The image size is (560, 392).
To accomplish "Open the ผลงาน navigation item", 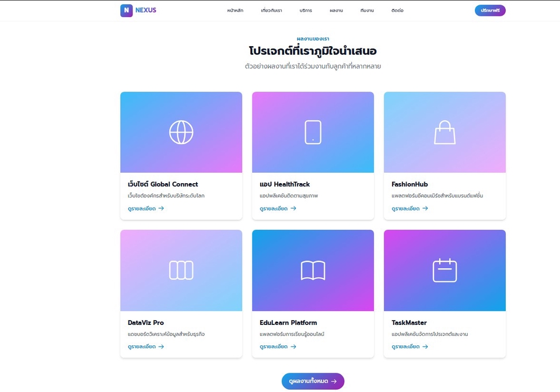I will (x=336, y=10).
